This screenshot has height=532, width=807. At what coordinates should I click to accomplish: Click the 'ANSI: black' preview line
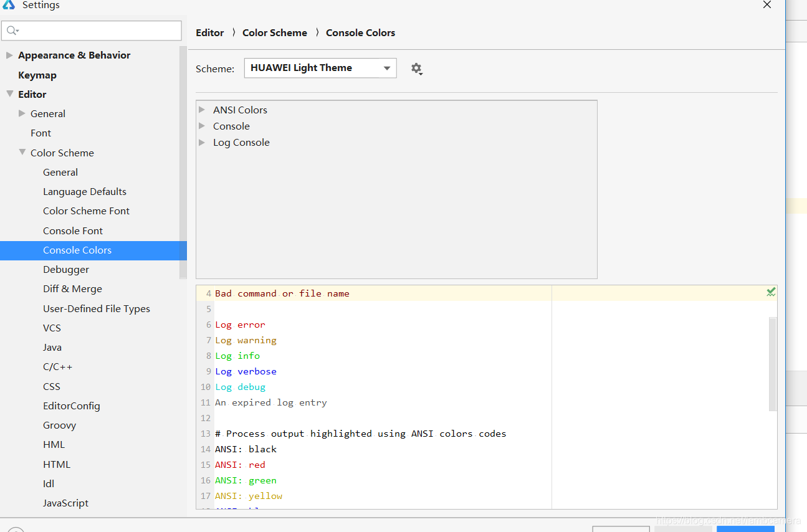coord(246,449)
